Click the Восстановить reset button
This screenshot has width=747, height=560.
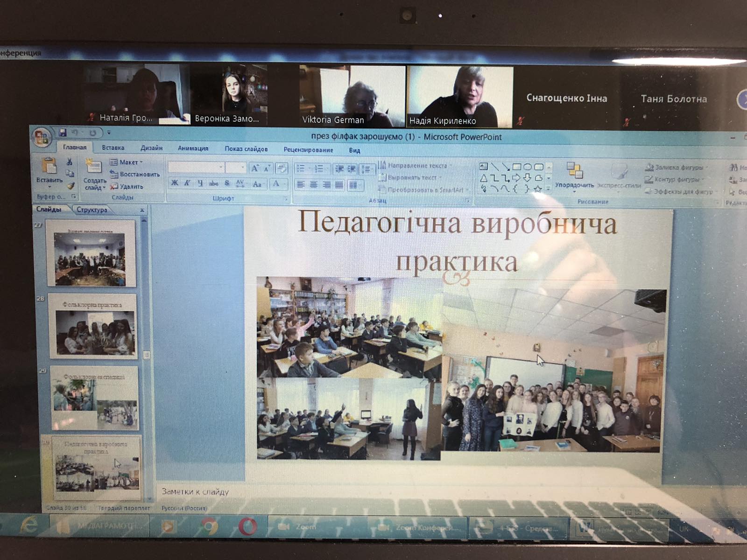coord(134,175)
